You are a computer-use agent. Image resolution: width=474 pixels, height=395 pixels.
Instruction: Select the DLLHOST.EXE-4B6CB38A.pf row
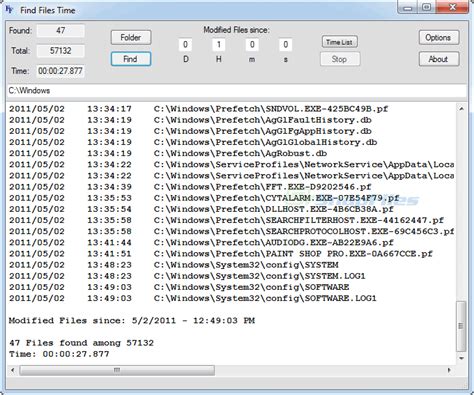click(x=201, y=209)
